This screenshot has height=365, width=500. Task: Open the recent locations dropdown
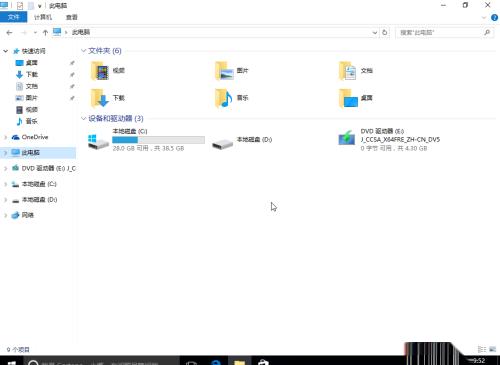tap(35, 32)
